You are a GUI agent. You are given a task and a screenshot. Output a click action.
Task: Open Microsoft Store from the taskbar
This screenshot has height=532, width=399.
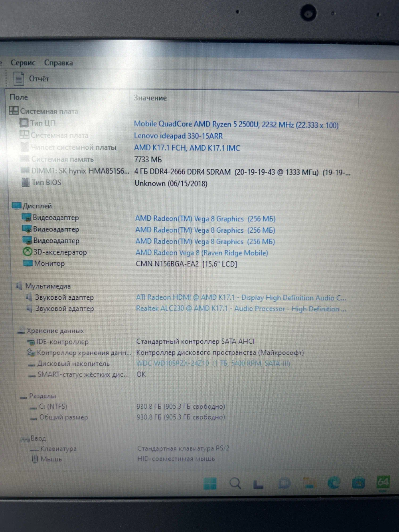click(359, 483)
